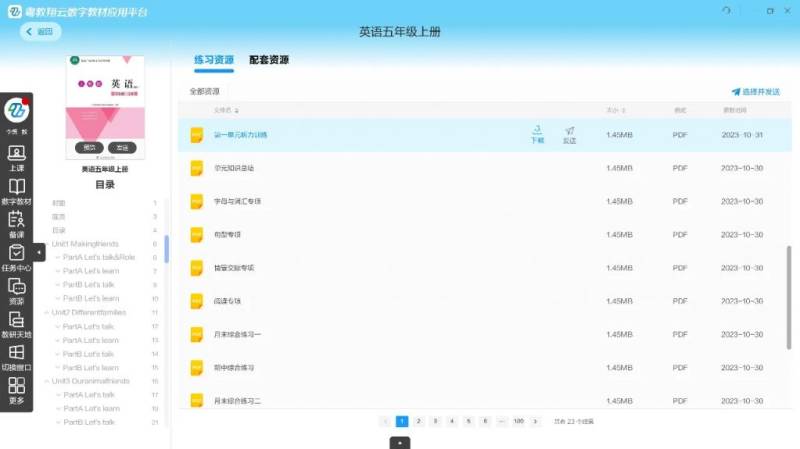Click the 返回 back button

pos(41,32)
